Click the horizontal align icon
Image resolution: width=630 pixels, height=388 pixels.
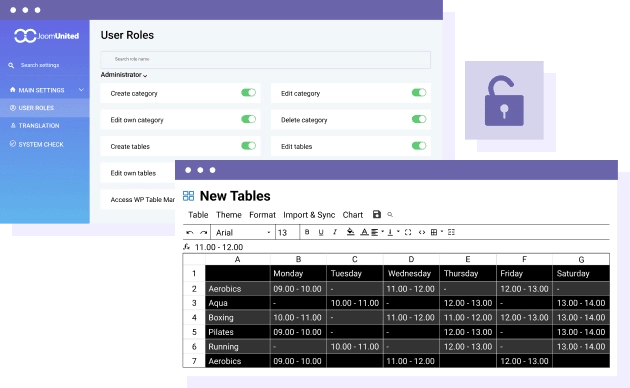click(x=374, y=232)
